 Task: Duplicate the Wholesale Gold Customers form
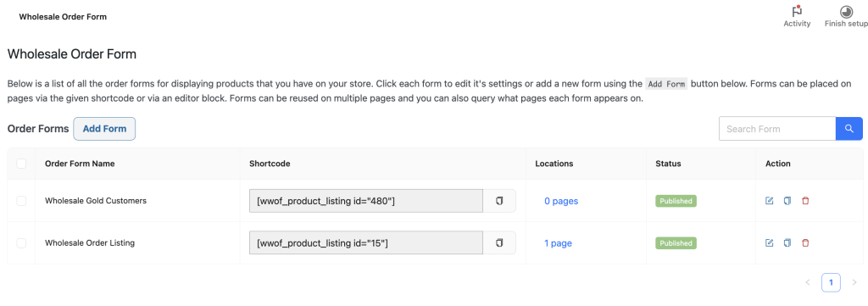pos(787,201)
